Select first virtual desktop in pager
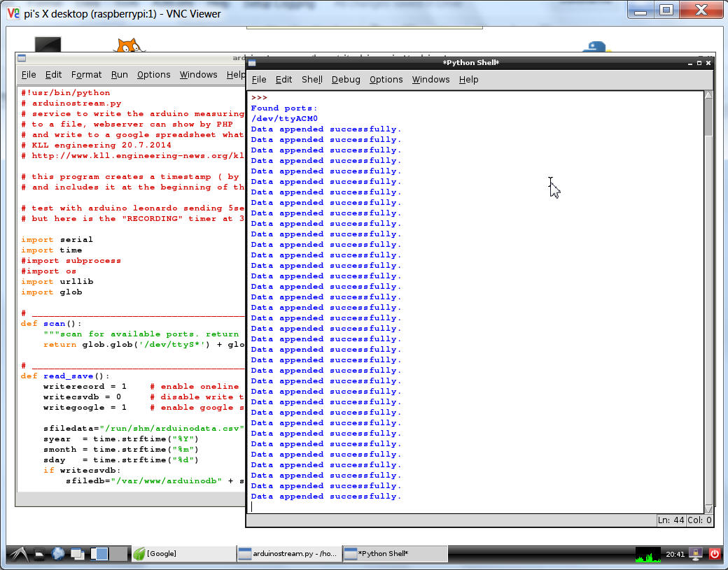Image resolution: width=728 pixels, height=570 pixels. (x=100, y=553)
